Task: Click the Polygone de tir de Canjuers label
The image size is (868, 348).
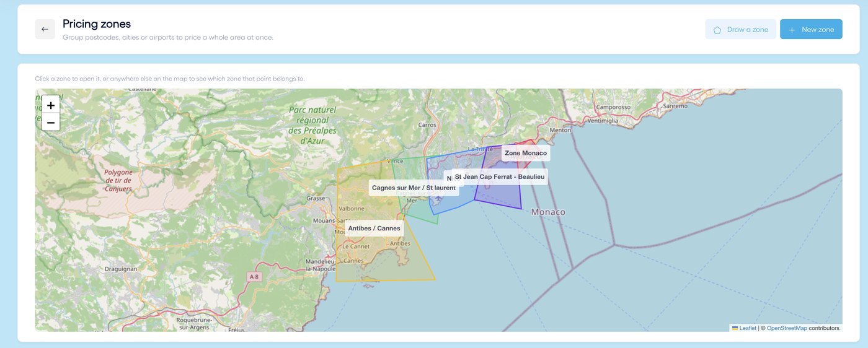Action: click(118, 180)
